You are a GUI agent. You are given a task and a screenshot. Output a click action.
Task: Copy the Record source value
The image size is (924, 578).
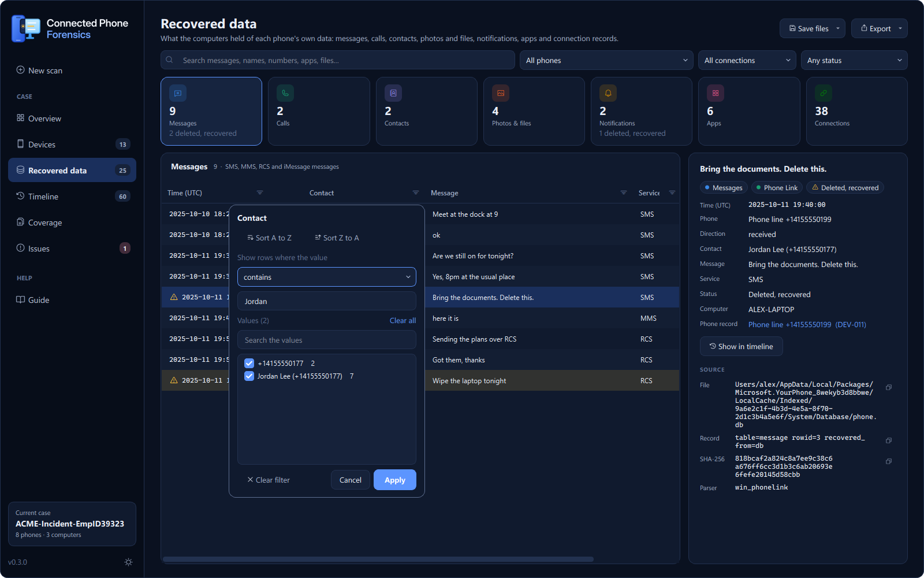coord(889,440)
